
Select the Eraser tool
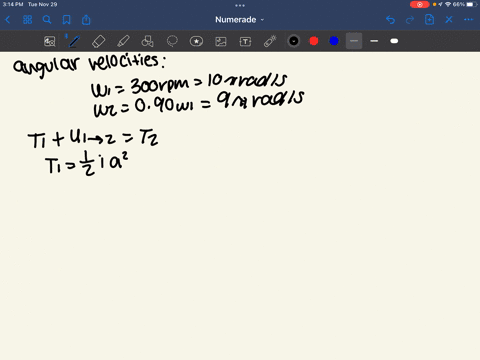[x=98, y=41]
